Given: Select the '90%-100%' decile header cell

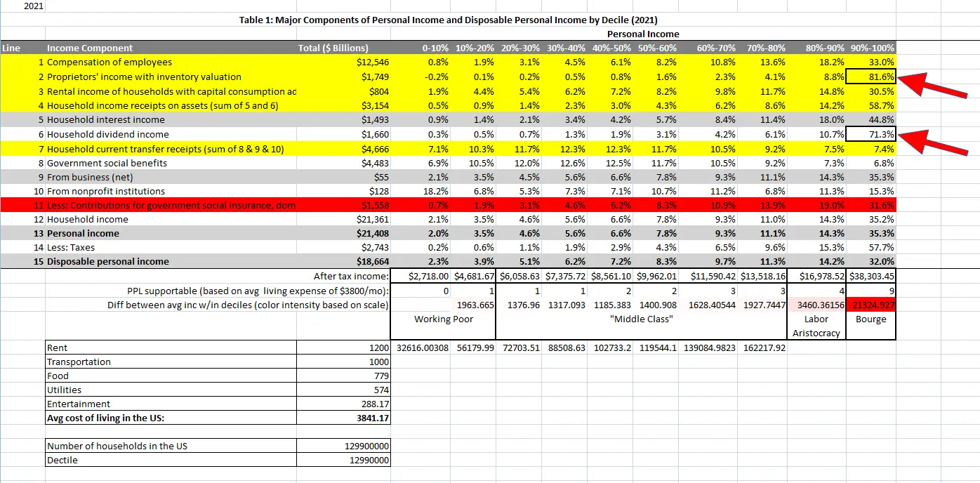Looking at the screenshot, I should [x=872, y=48].
